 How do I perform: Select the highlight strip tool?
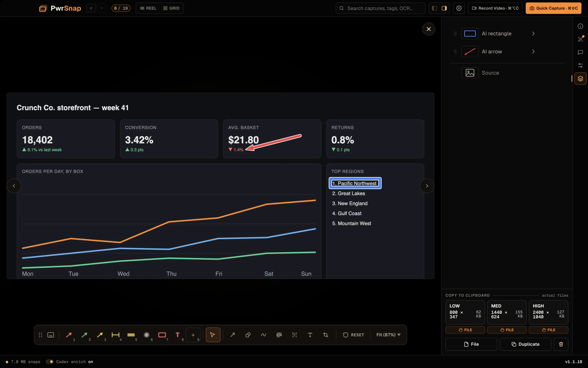pos(279,335)
